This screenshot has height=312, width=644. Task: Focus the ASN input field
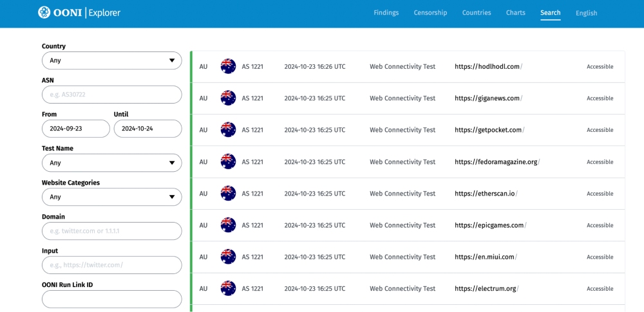point(111,95)
